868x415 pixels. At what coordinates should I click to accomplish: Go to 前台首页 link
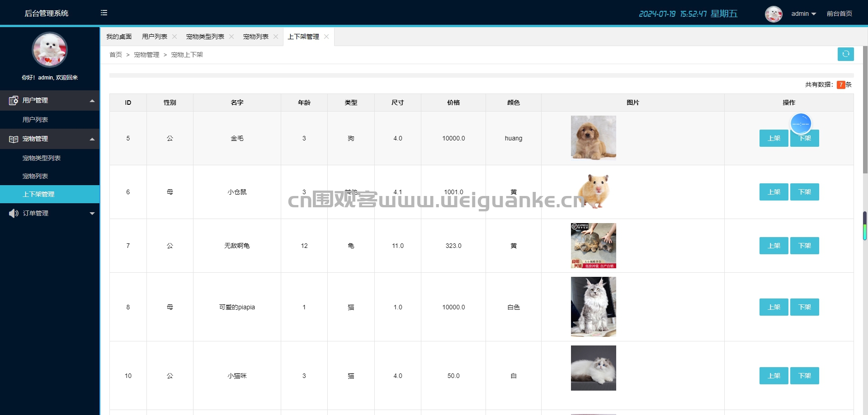pyautogui.click(x=840, y=14)
